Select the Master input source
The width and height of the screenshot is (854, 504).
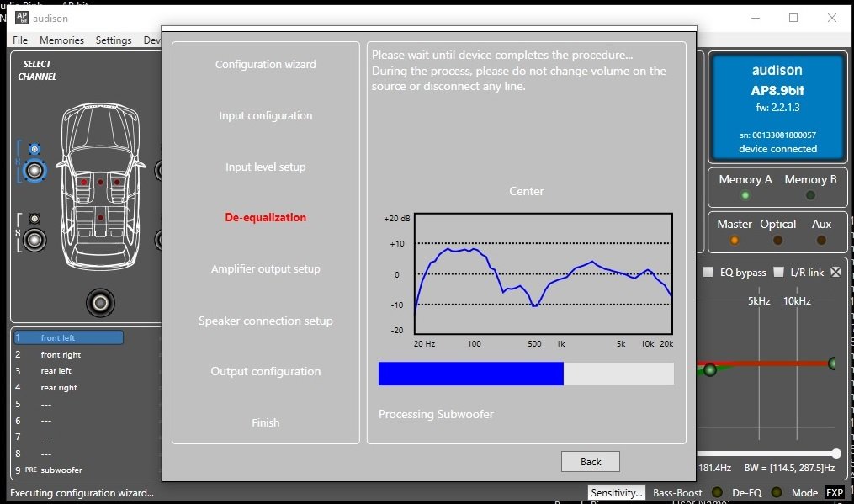[735, 240]
